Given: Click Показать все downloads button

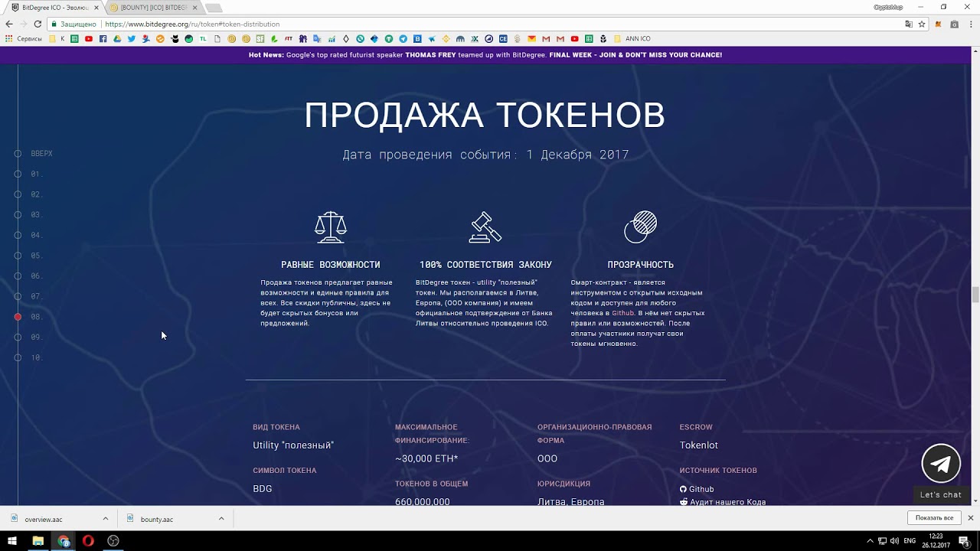Looking at the screenshot, I should pos(934,518).
